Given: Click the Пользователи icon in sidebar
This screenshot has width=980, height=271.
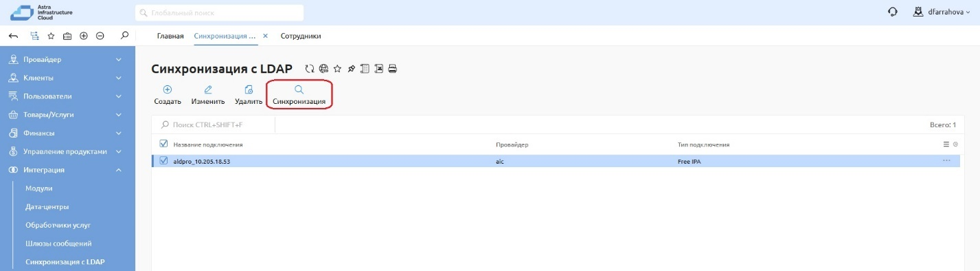Looking at the screenshot, I should [13, 96].
